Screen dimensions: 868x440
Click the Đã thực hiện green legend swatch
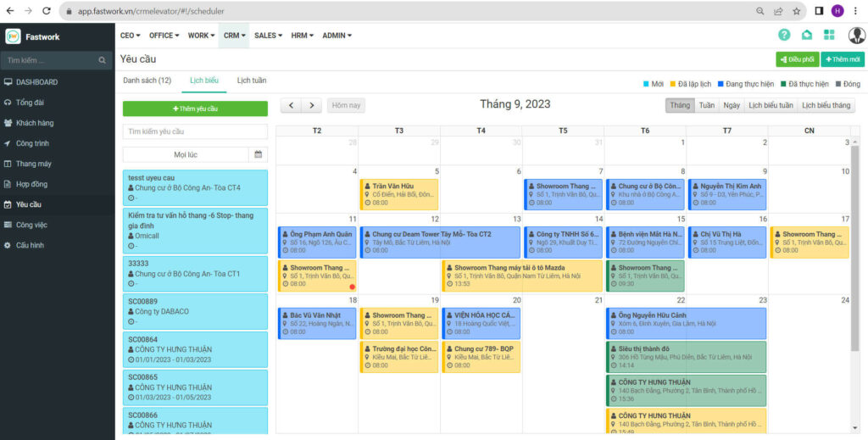(783, 84)
